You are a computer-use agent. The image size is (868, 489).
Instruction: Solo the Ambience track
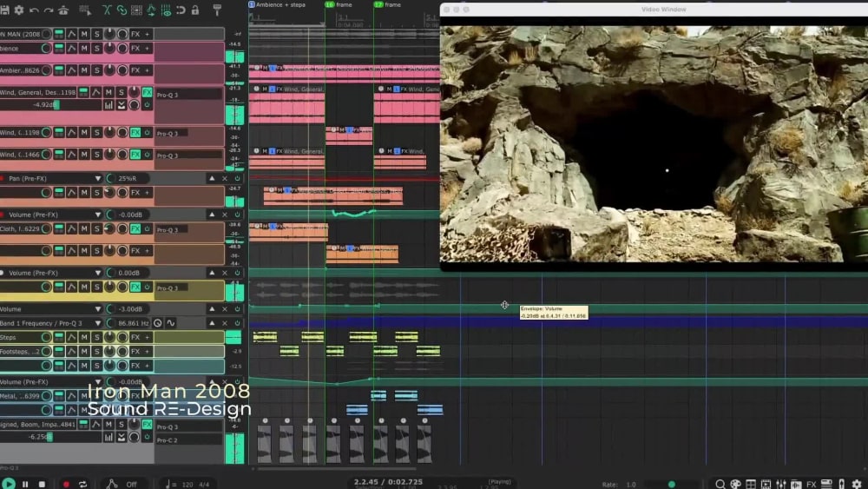coord(97,49)
